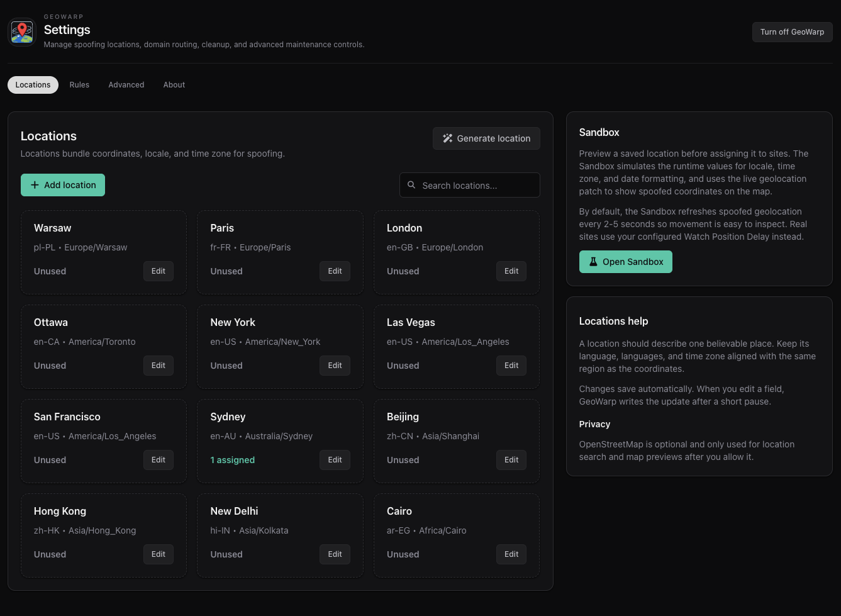The image size is (841, 616).
Task: Select the Locations tab
Action: pyautogui.click(x=33, y=84)
